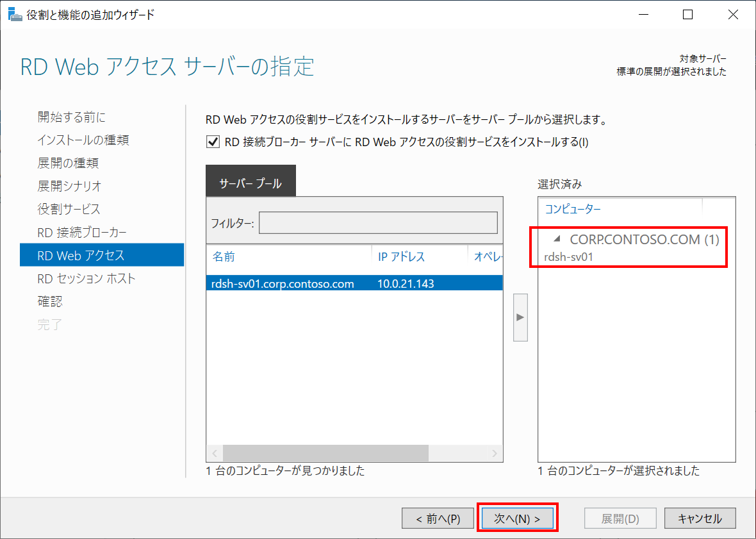Sort by the コンピューター column header
Screen dimensions: 756x539
click(x=573, y=208)
